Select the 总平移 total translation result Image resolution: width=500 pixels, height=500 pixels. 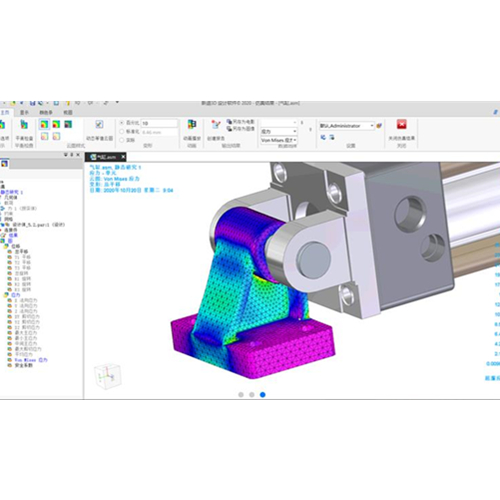pyautogui.click(x=21, y=252)
